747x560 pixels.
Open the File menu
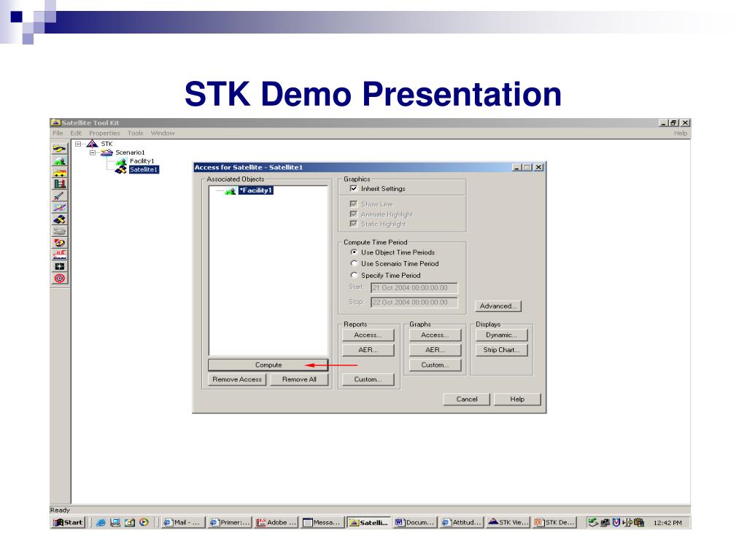(58, 133)
